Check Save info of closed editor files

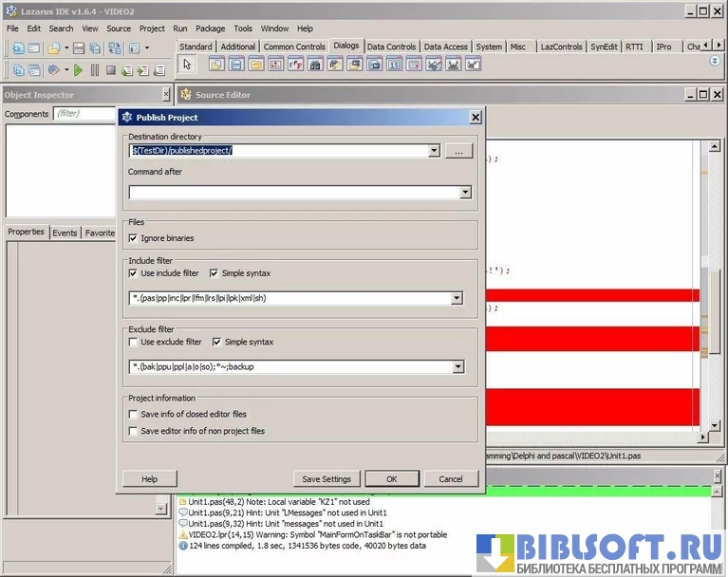point(133,415)
